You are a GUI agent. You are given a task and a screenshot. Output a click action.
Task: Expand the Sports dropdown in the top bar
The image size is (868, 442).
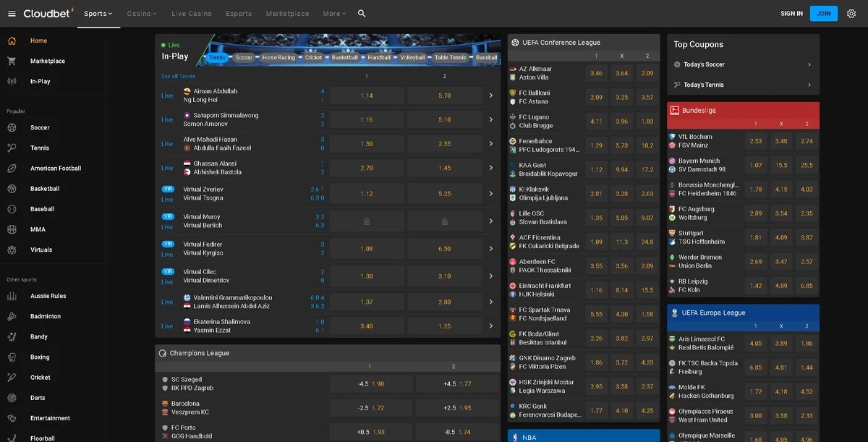click(98, 14)
